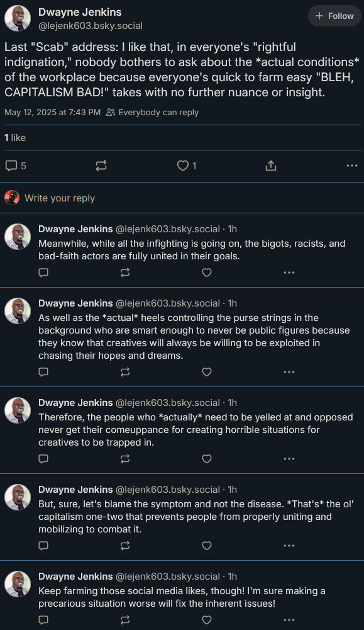View the '1 like' list
364x630 pixels.
[15, 138]
